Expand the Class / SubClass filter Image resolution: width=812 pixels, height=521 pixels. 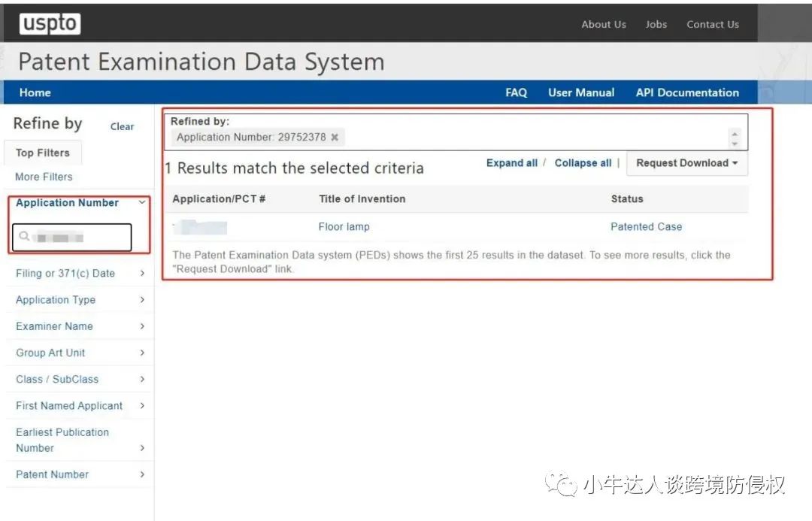click(x=142, y=379)
